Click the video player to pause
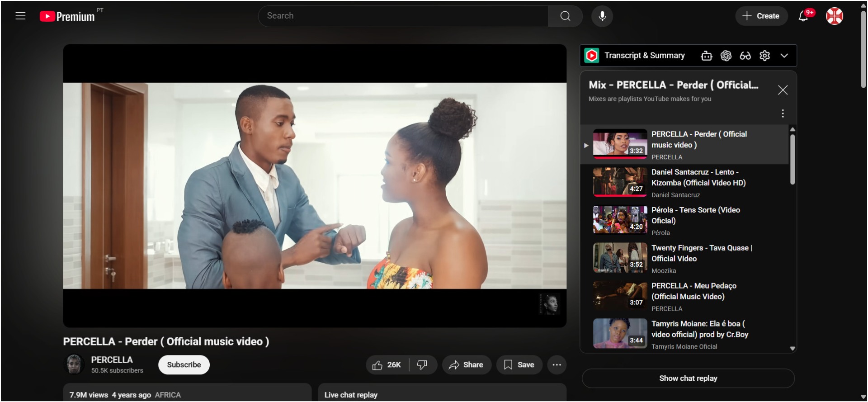The height and width of the screenshot is (402, 868). tap(315, 186)
